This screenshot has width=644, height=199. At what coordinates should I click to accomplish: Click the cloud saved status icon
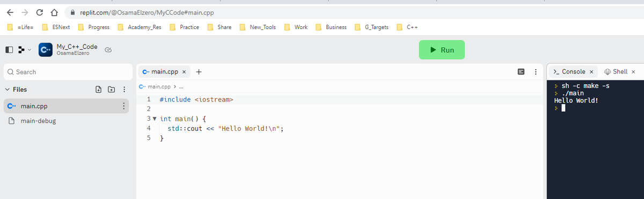[x=108, y=50]
